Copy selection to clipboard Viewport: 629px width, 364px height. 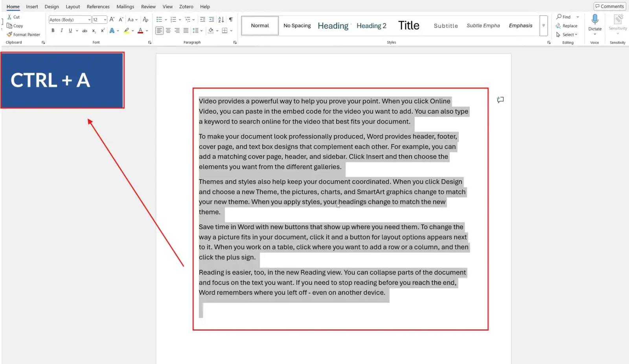tap(15, 26)
